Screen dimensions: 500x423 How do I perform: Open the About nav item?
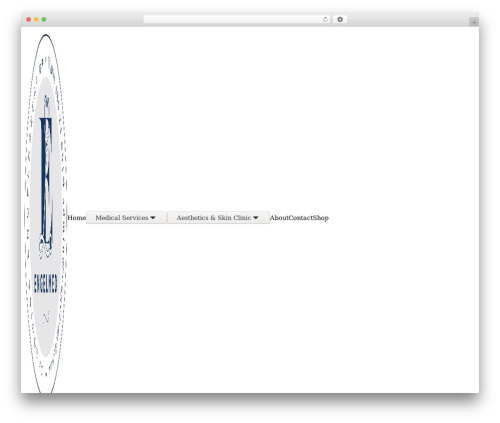(x=279, y=218)
